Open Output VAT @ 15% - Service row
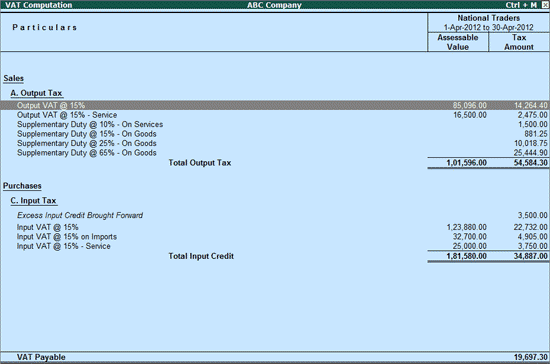The width and height of the screenshot is (550, 364). (x=275, y=115)
